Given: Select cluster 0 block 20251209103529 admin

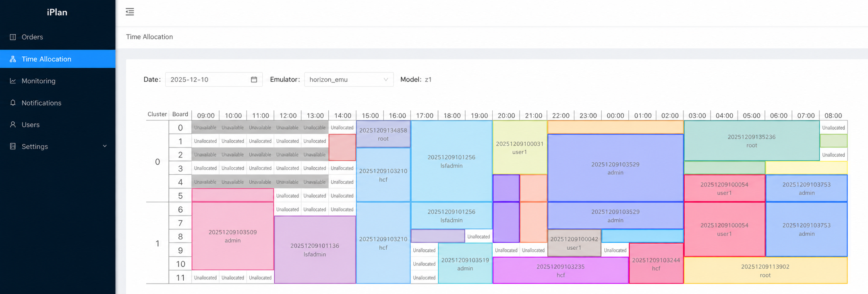Looking at the screenshot, I should [x=615, y=168].
